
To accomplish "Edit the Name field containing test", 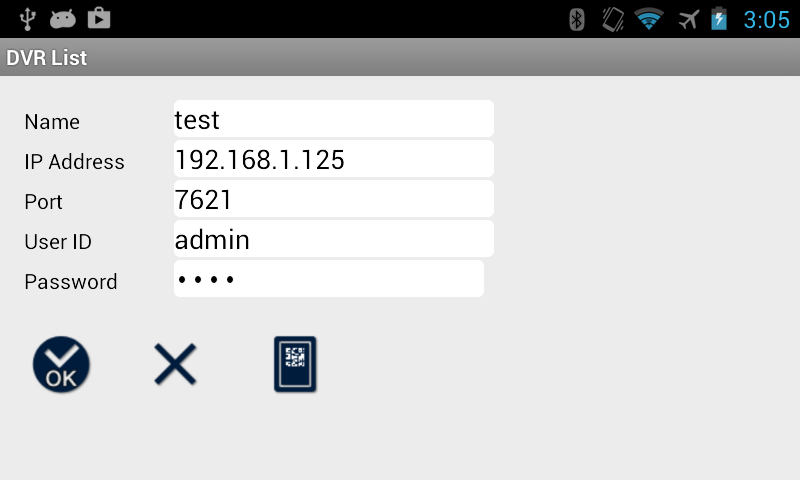I will pos(334,119).
